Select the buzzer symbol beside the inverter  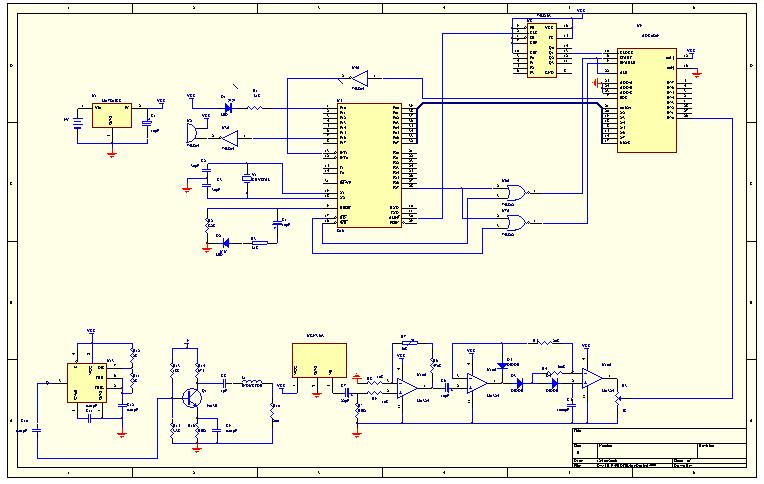(x=192, y=132)
